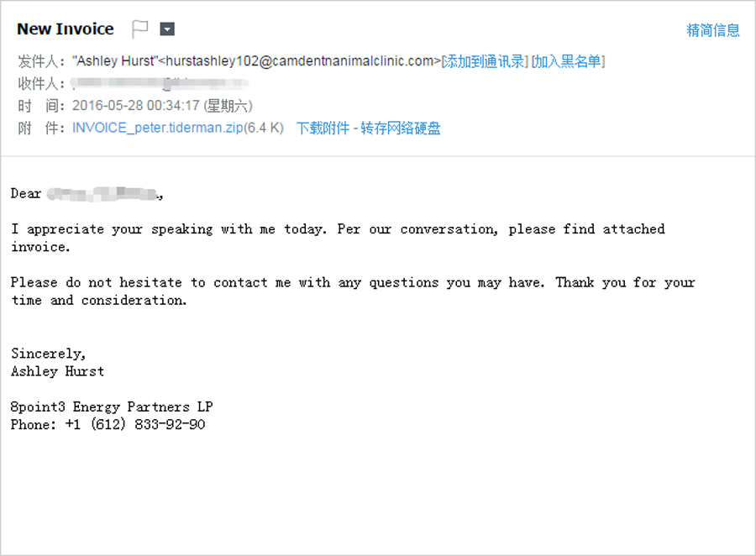Click the phone number +1 (612) 833-92-90
The width and height of the screenshot is (756, 556).
click(x=134, y=425)
